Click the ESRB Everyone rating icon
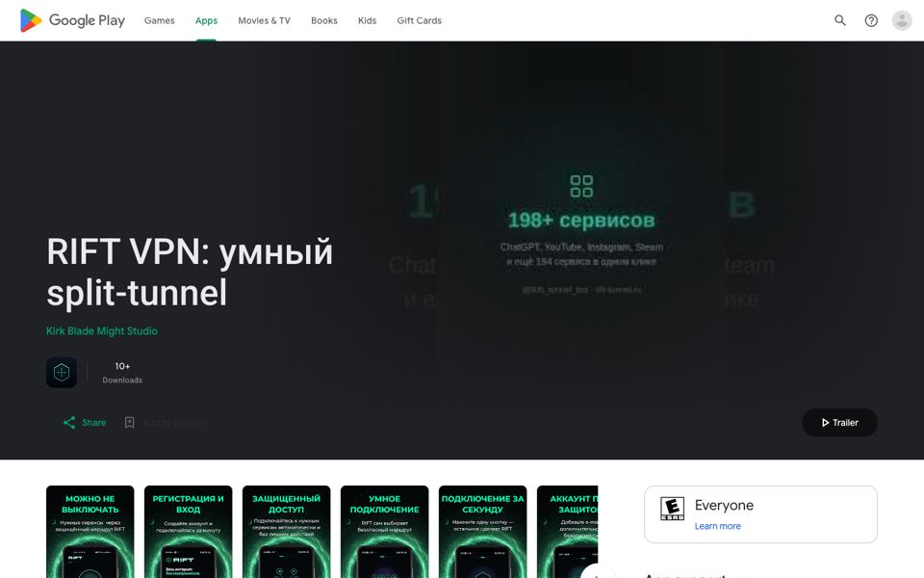Image resolution: width=924 pixels, height=578 pixels. 672,509
